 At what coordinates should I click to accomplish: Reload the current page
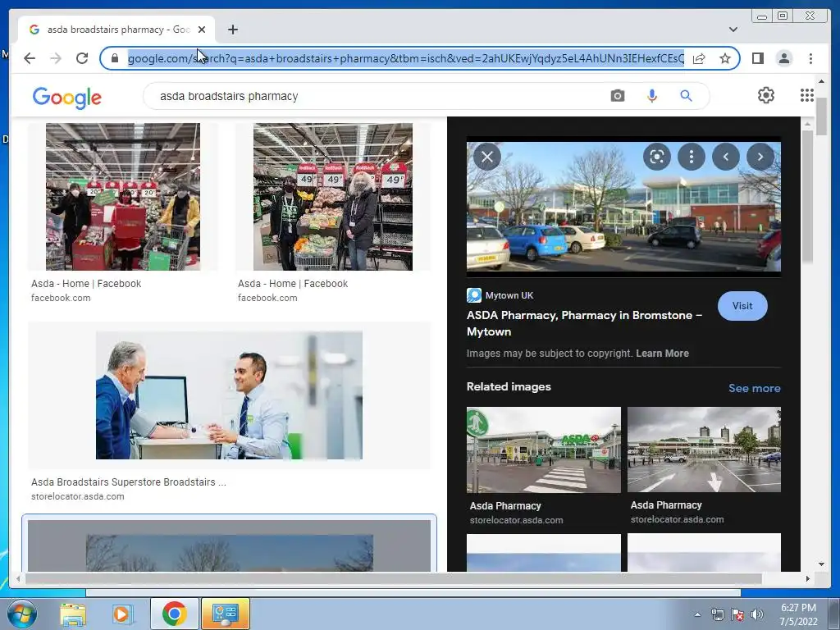82,58
